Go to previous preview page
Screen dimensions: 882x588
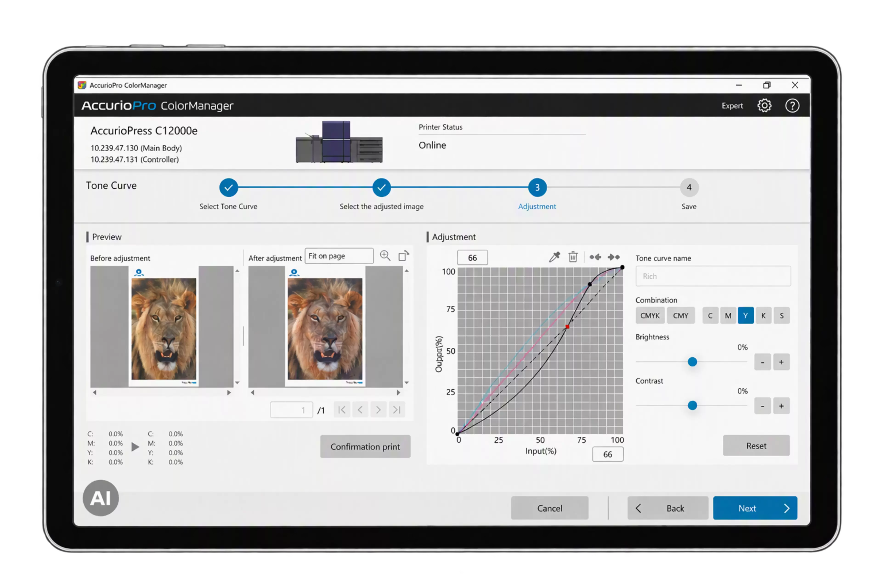(360, 410)
